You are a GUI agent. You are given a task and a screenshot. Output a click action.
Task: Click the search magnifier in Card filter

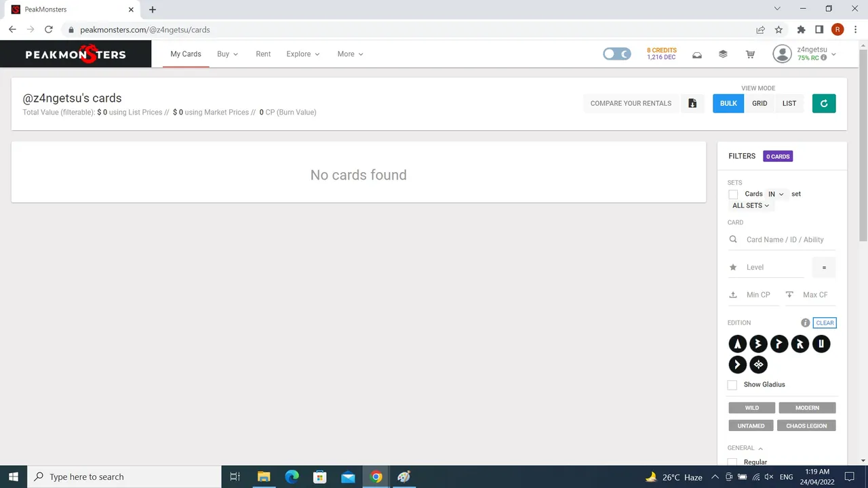point(733,239)
